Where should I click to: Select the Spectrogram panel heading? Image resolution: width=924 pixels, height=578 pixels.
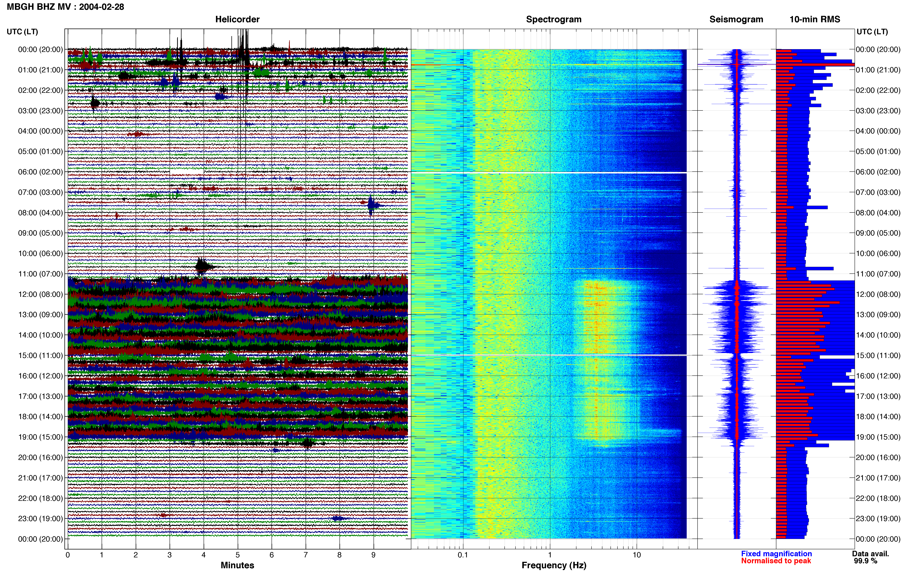(554, 20)
